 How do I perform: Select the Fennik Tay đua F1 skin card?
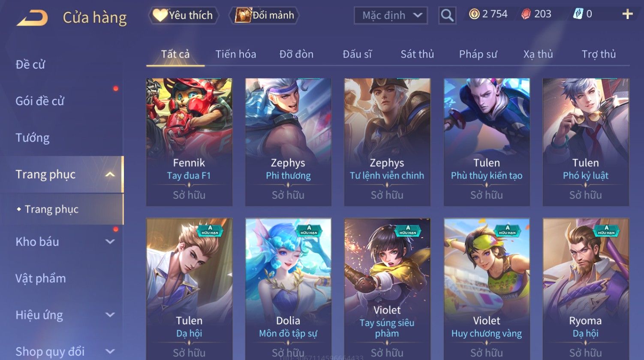[189, 142]
